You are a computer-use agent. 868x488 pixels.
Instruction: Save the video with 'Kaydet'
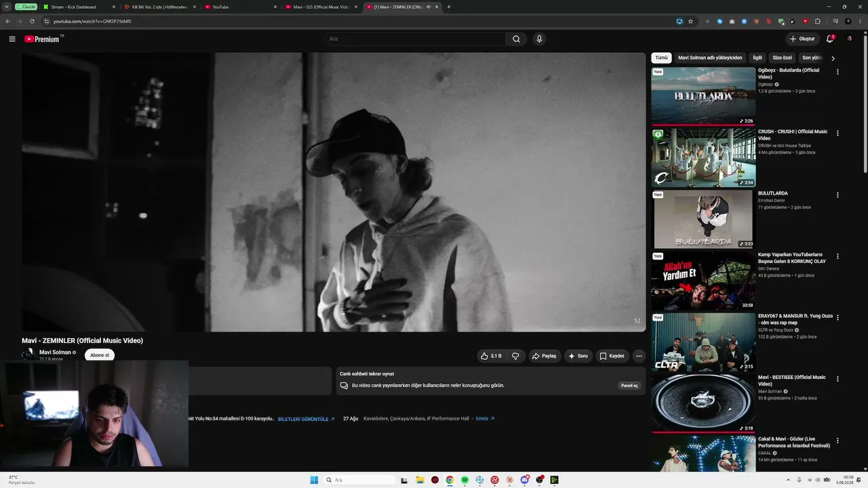612,356
